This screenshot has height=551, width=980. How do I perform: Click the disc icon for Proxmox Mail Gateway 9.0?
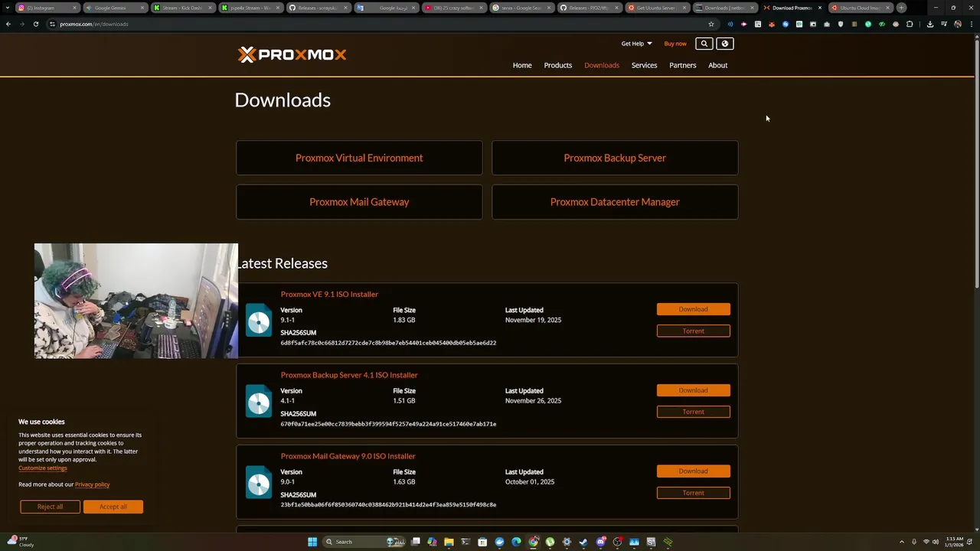[x=259, y=482]
